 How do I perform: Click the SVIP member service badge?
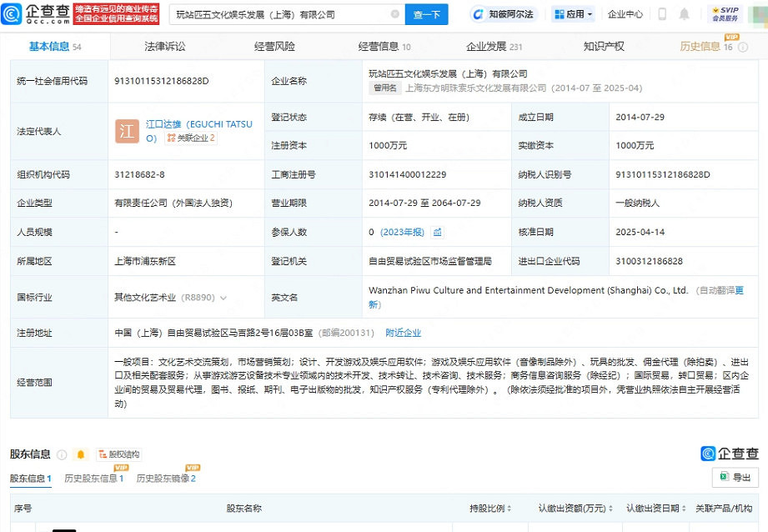pos(725,14)
